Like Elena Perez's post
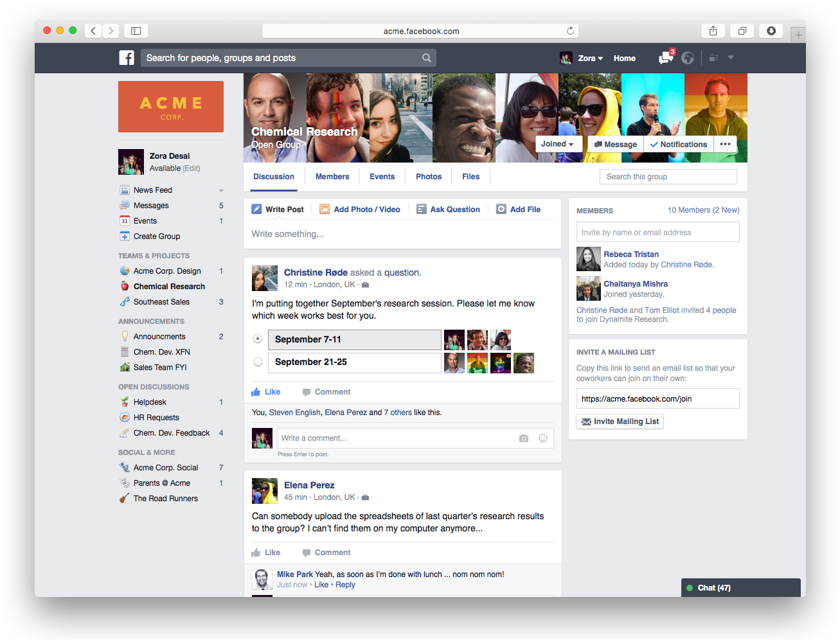Screen dimensions: 840x640 click(266, 553)
